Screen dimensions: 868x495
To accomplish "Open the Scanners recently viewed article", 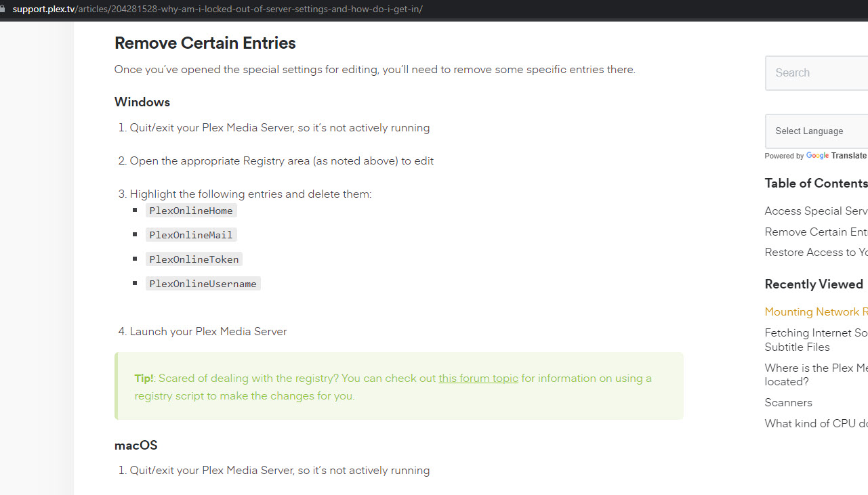I will (x=789, y=402).
